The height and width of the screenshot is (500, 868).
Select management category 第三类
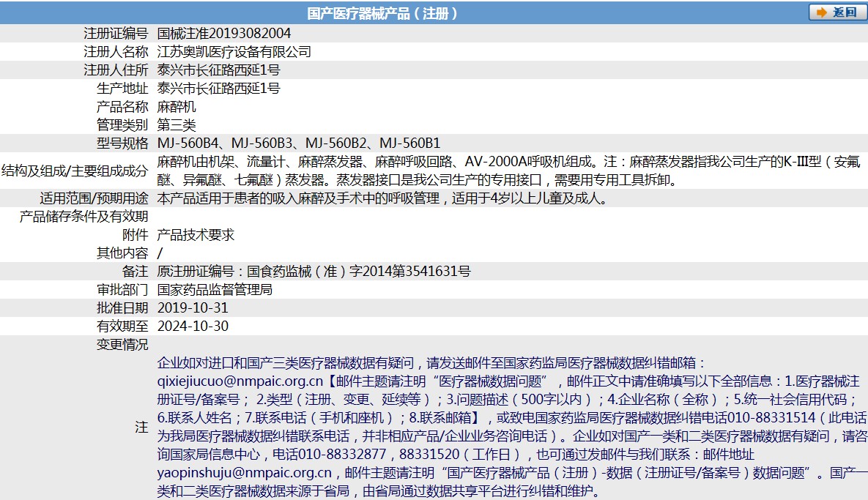click(x=177, y=124)
